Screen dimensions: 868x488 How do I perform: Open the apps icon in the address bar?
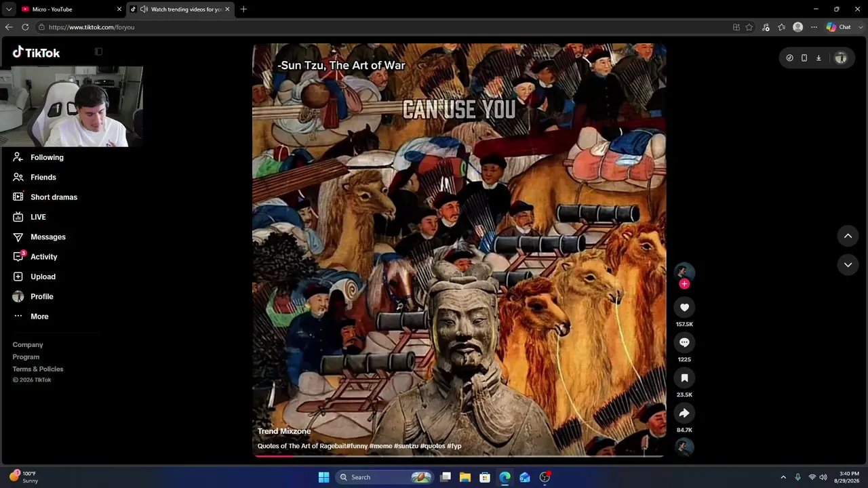click(736, 27)
